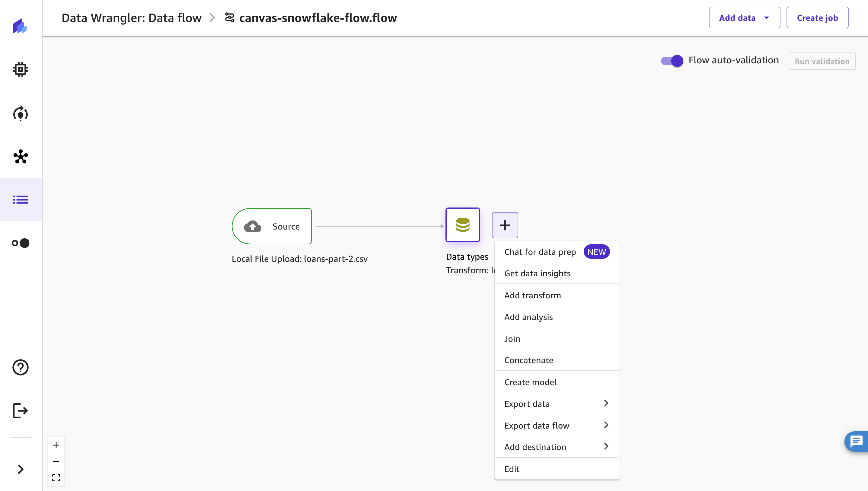868x491 pixels.
Task: Open the Help question mark icon
Action: point(20,367)
